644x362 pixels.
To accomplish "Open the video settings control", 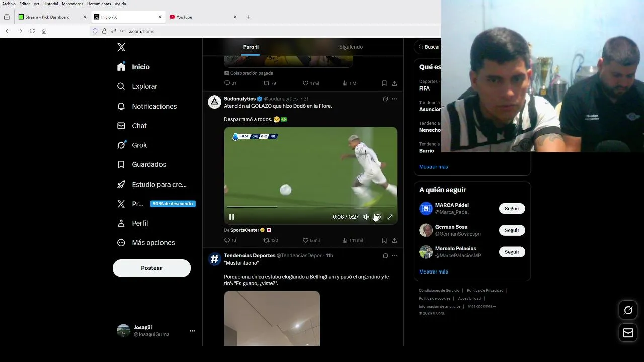I will coord(377,217).
